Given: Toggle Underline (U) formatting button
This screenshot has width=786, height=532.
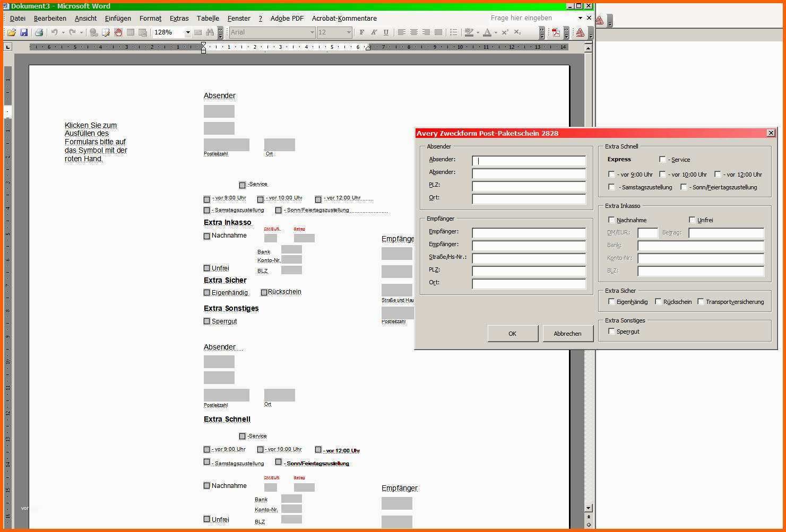Looking at the screenshot, I should tap(386, 32).
